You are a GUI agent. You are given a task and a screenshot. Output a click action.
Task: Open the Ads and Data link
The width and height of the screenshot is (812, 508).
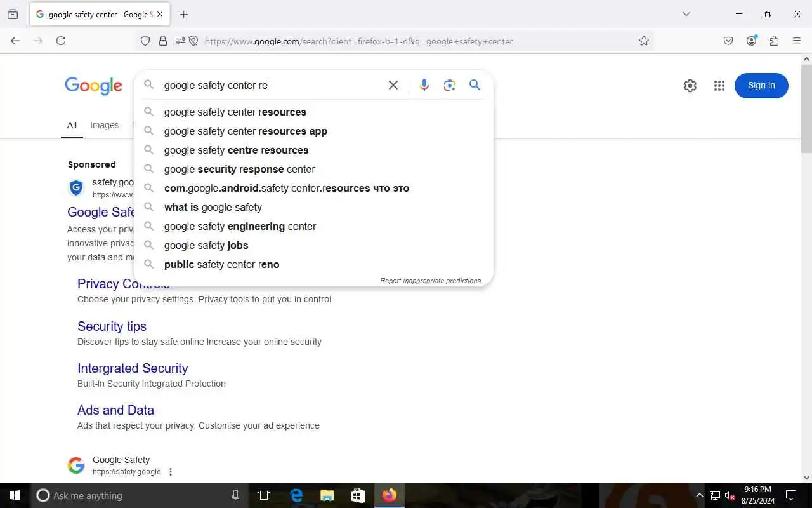pyautogui.click(x=115, y=410)
